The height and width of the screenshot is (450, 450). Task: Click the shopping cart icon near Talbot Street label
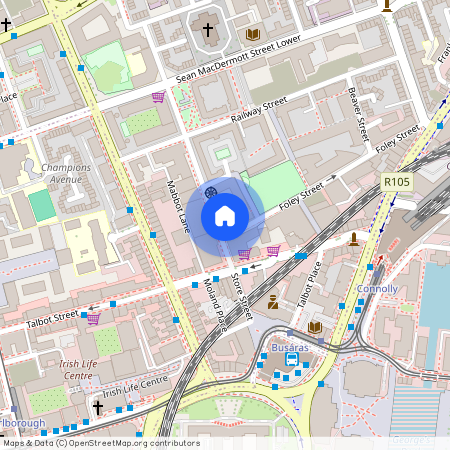(x=94, y=319)
